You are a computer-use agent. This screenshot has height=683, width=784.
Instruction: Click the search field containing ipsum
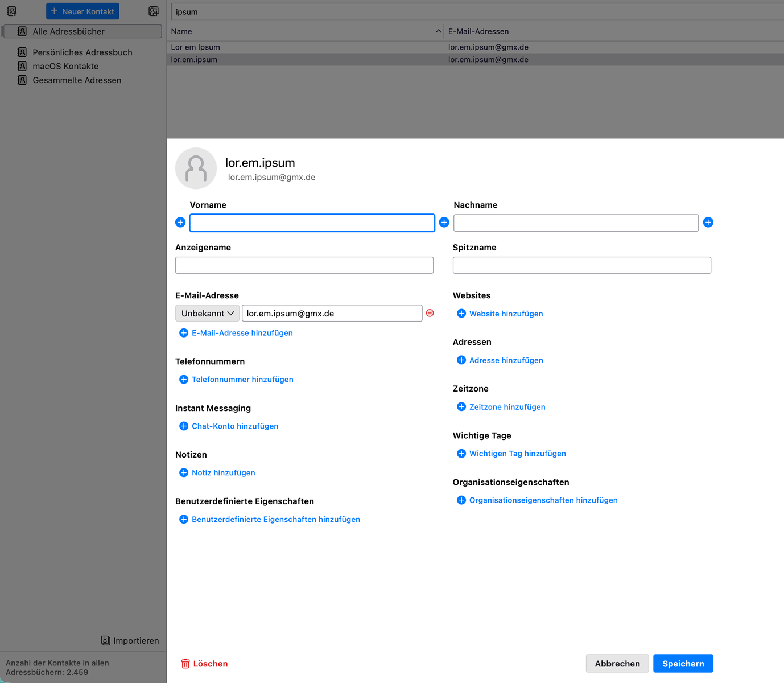[477, 12]
